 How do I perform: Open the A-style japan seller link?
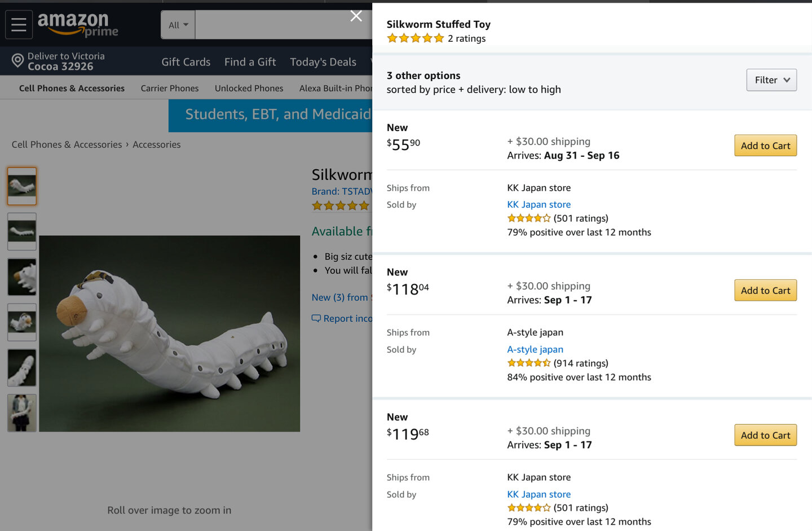(535, 349)
